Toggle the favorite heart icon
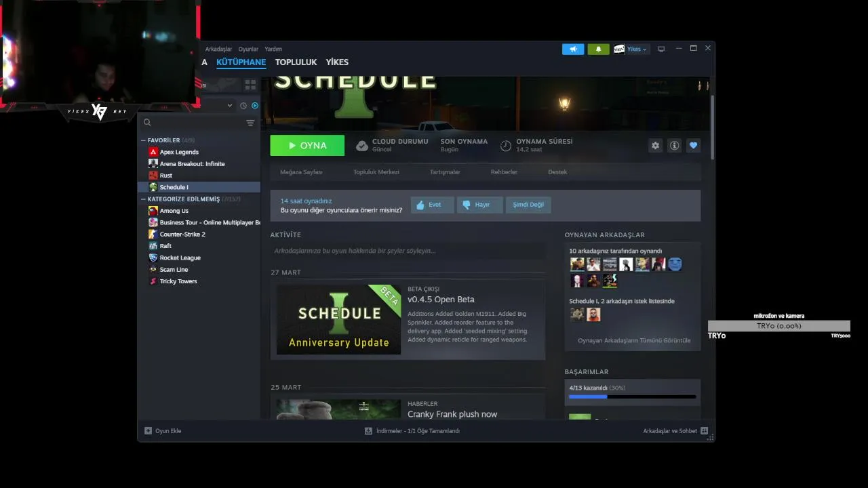 [x=693, y=146]
